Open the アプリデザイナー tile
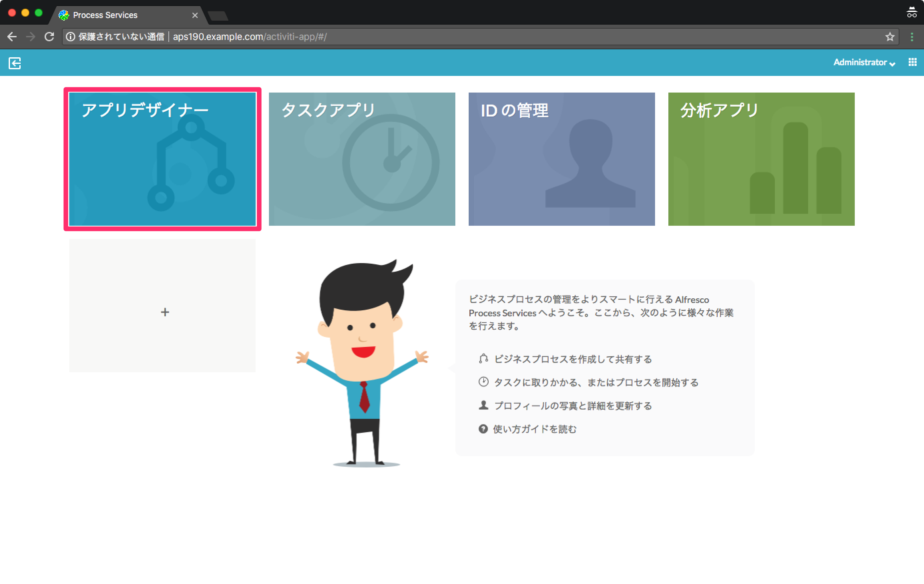 point(162,159)
